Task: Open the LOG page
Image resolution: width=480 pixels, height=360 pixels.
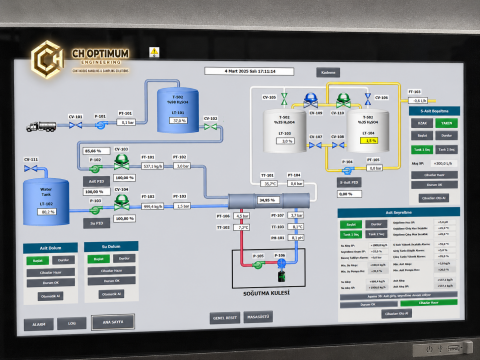Action: tap(72, 323)
